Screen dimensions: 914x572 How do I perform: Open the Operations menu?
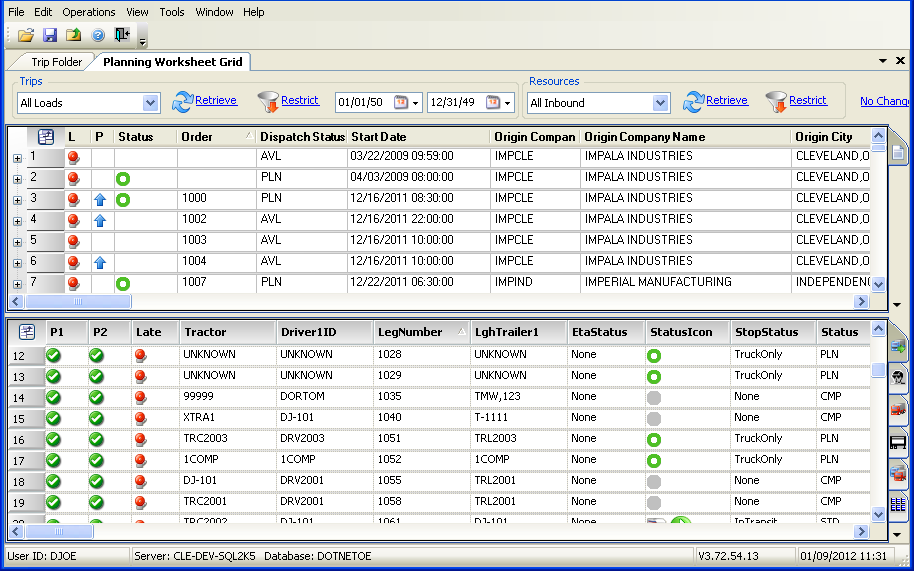pyautogui.click(x=89, y=12)
